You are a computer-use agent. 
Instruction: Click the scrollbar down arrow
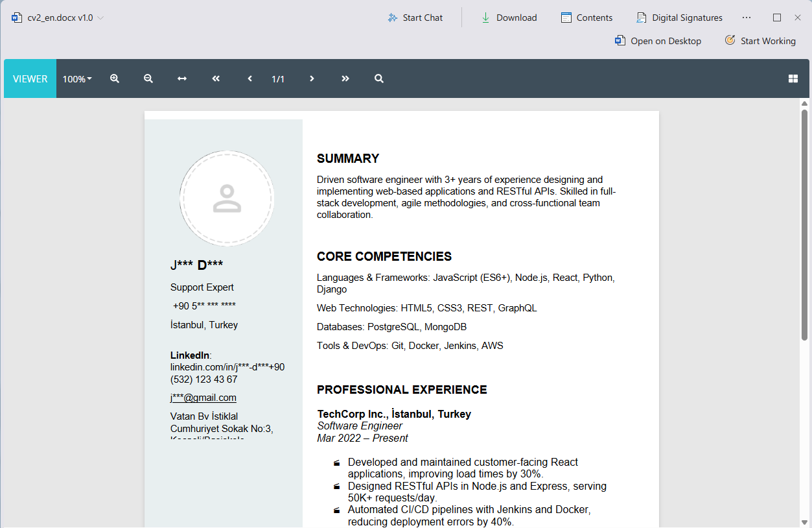(805, 522)
